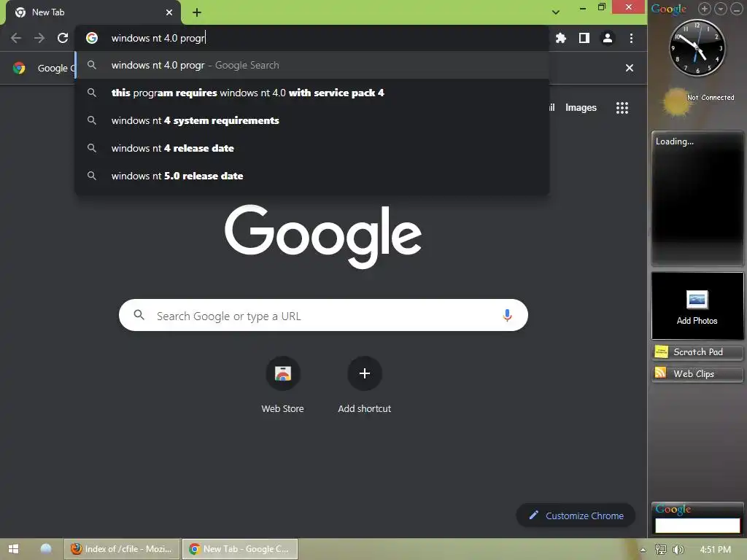Click the sidebar Add gadget plus button
Image resolution: width=747 pixels, height=560 pixels.
tap(705, 9)
